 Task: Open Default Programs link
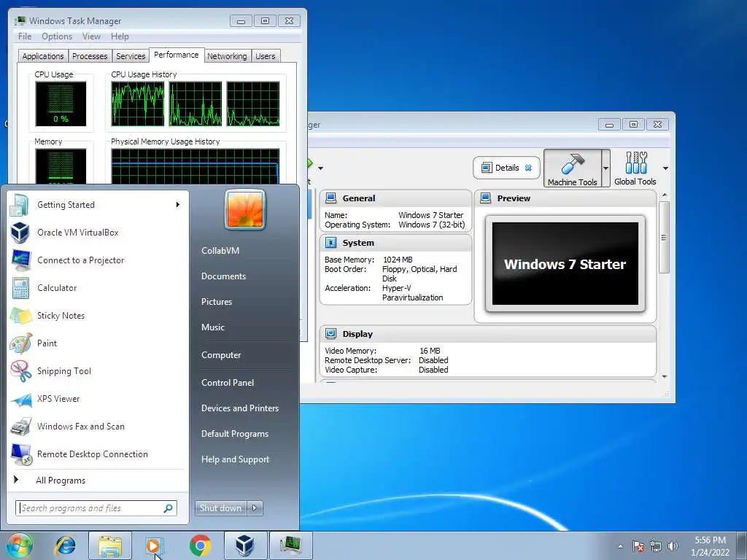click(x=234, y=434)
